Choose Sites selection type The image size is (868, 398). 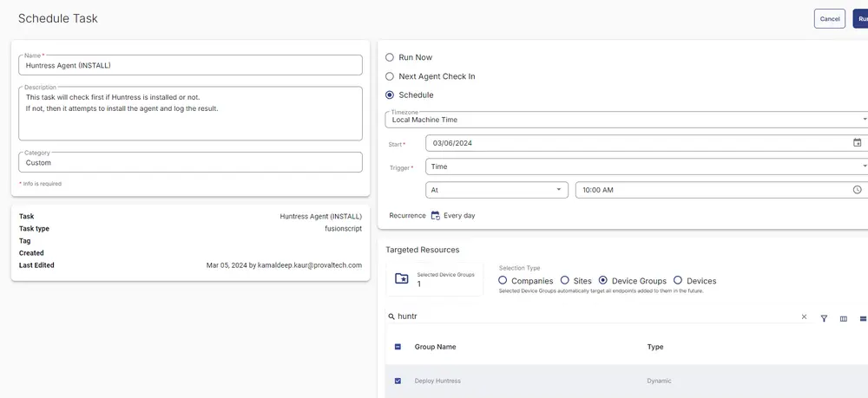click(x=565, y=280)
